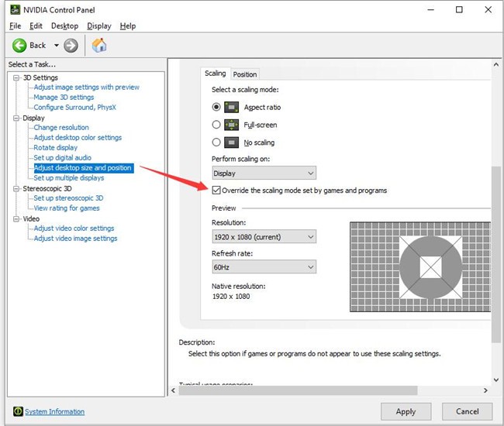Open the Resolution dropdown

[264, 236]
